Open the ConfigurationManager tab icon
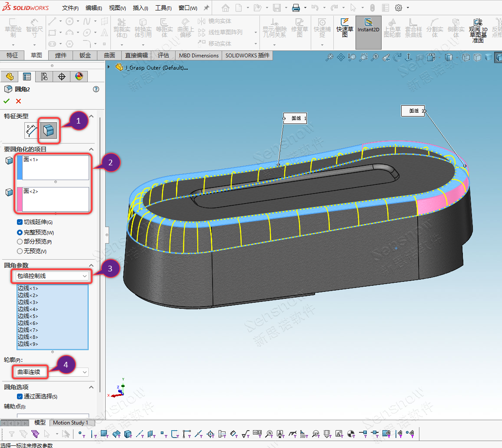The height and width of the screenshot is (448, 502). click(44, 77)
